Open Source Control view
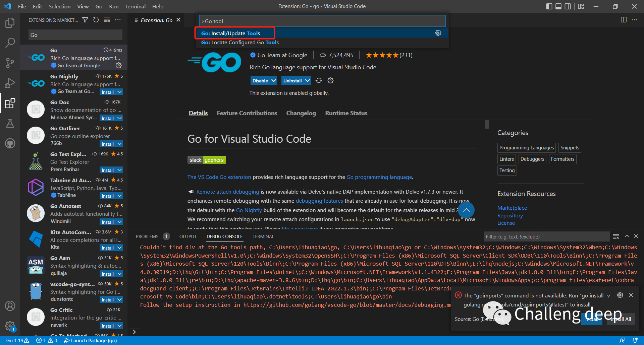This screenshot has height=345, width=644. click(x=10, y=63)
